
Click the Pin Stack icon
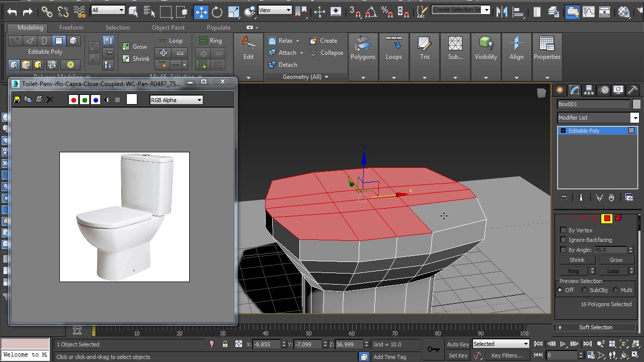563,198
